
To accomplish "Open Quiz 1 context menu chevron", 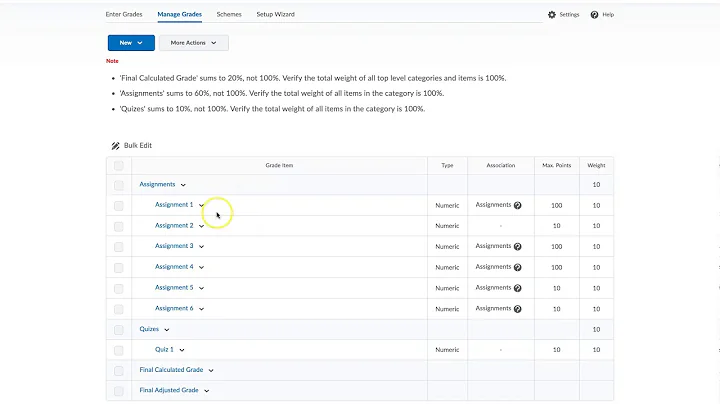I will tap(182, 350).
